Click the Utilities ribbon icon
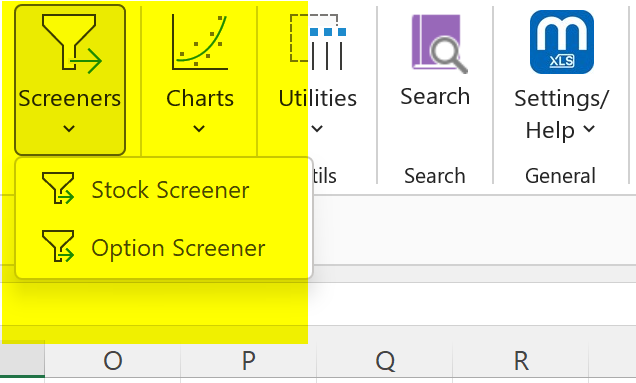Image resolution: width=636 pixels, height=383 pixels. tap(318, 42)
